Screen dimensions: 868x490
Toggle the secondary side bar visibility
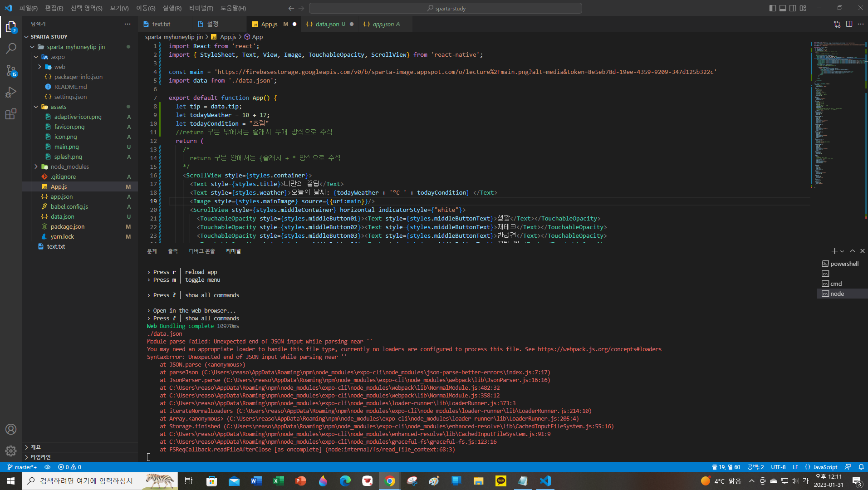793,8
